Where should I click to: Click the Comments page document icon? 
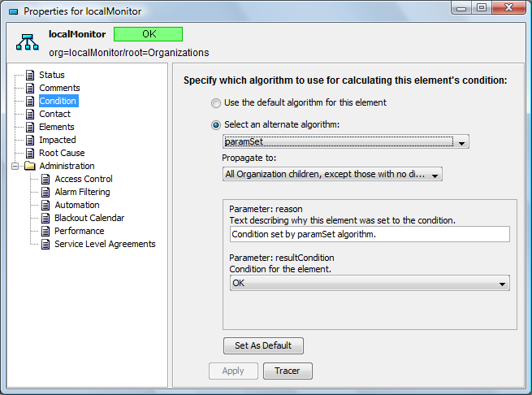[x=30, y=88]
